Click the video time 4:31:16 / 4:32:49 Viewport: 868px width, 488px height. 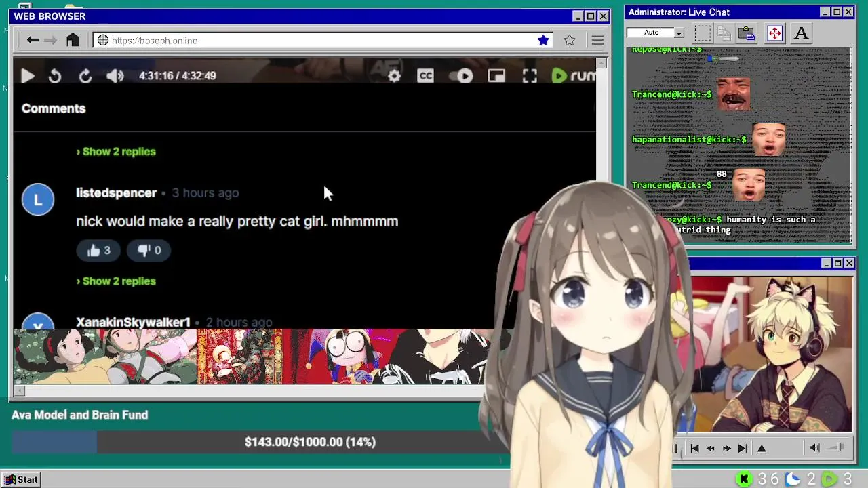coord(178,76)
